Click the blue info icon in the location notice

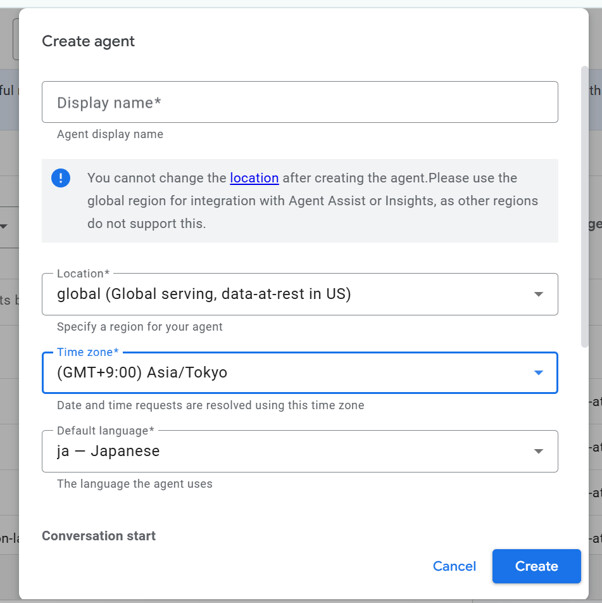point(61,178)
